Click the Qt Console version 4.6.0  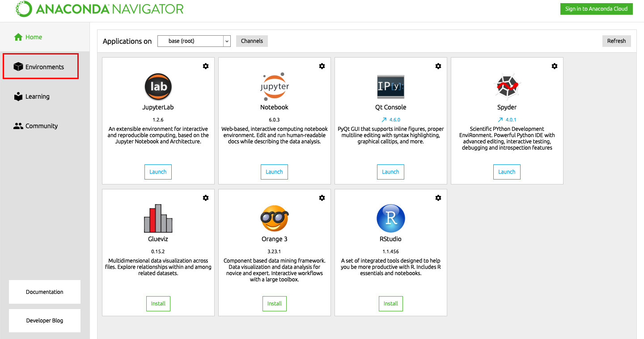pos(395,120)
